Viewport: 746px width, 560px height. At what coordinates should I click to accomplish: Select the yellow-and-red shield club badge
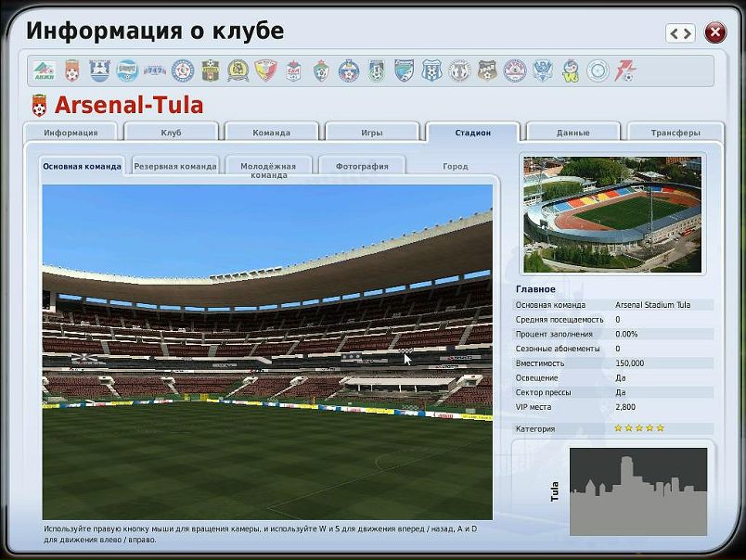265,70
